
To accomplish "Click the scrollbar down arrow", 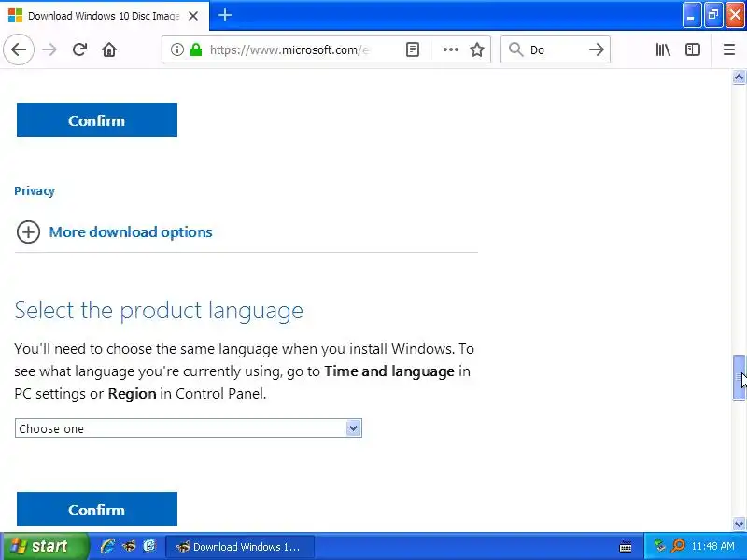I will (x=739, y=524).
